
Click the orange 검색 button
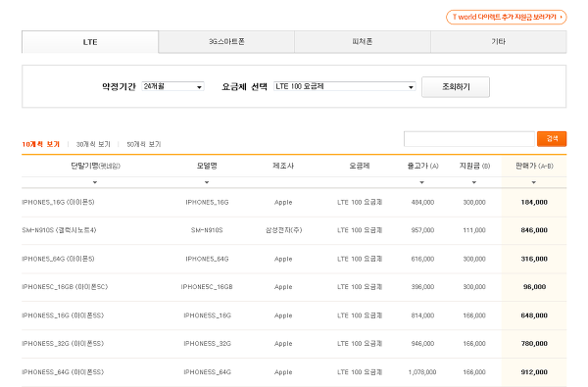click(x=552, y=139)
